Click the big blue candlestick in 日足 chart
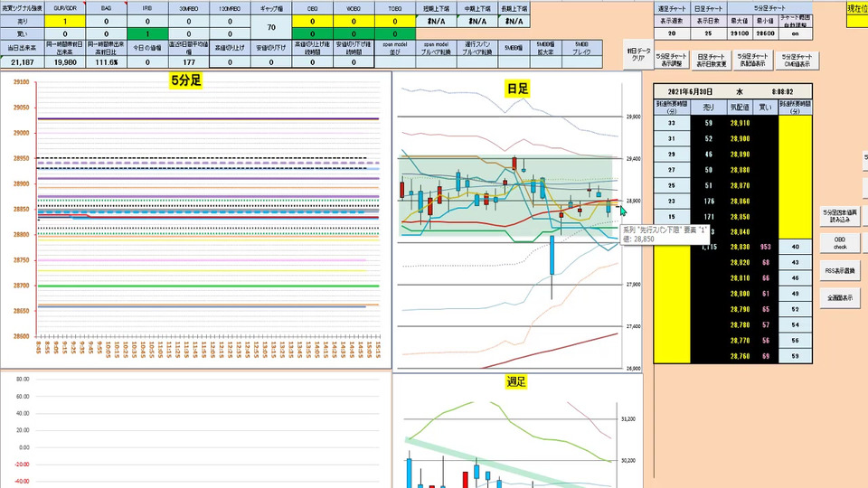Image resolution: width=868 pixels, height=488 pixels. pyautogui.click(x=552, y=255)
